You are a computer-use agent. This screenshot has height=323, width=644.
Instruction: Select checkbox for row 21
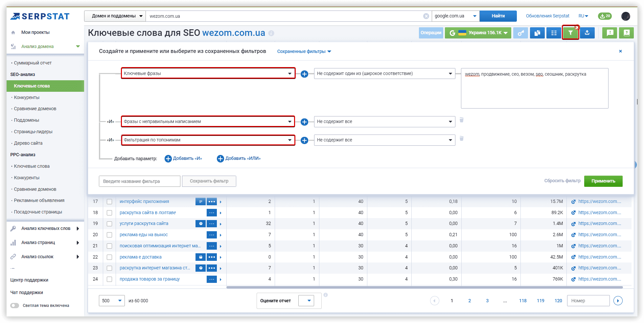tap(109, 246)
